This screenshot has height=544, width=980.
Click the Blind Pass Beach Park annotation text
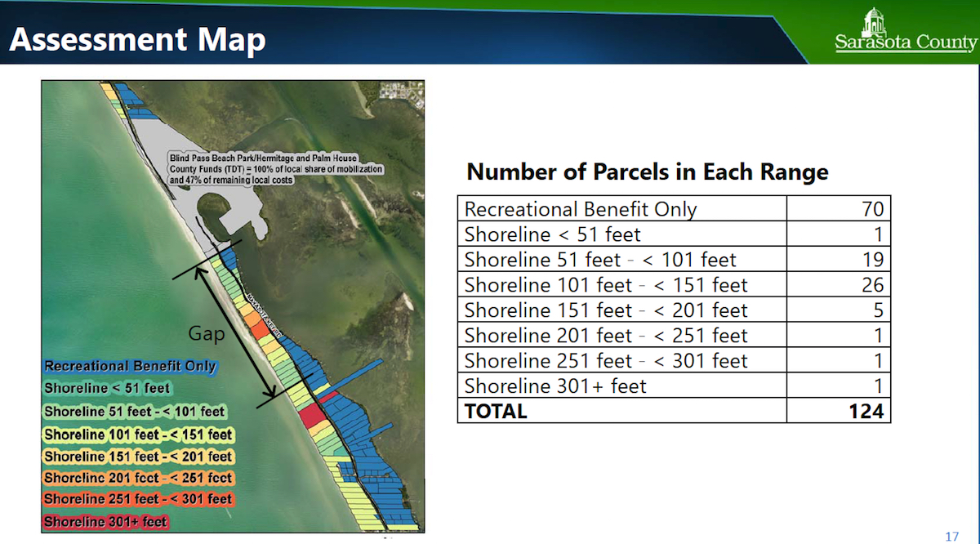tap(275, 167)
